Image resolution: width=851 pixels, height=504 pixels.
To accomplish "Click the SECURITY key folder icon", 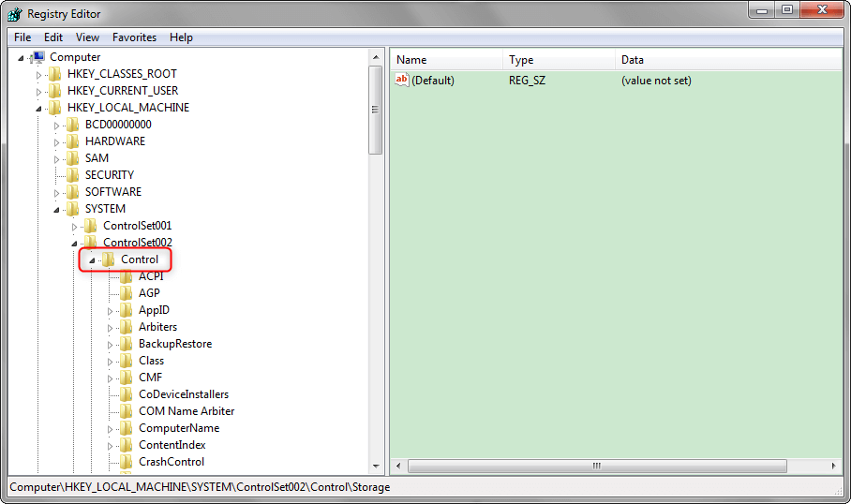I will click(73, 175).
